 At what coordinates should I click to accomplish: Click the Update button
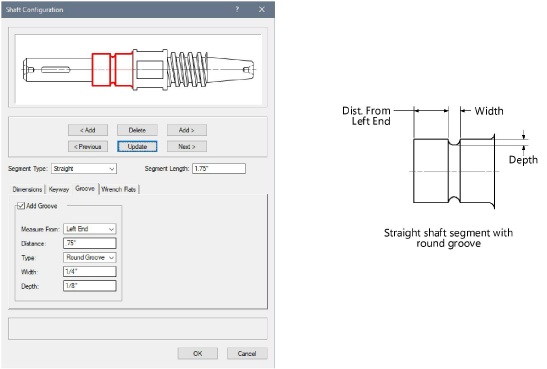[x=137, y=146]
